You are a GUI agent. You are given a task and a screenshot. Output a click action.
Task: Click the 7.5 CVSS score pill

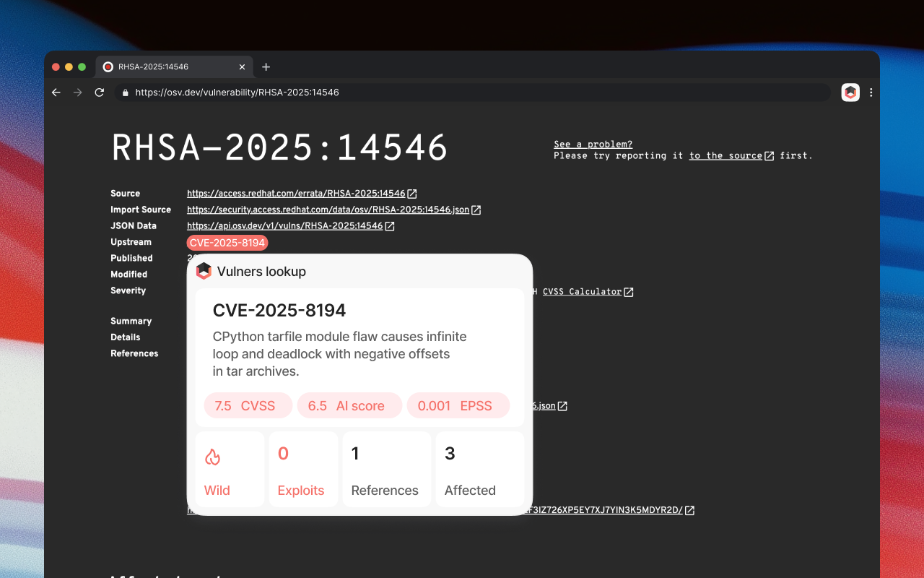[x=248, y=405]
